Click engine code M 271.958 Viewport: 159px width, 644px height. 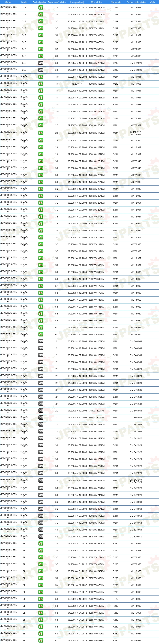pos(136,84)
